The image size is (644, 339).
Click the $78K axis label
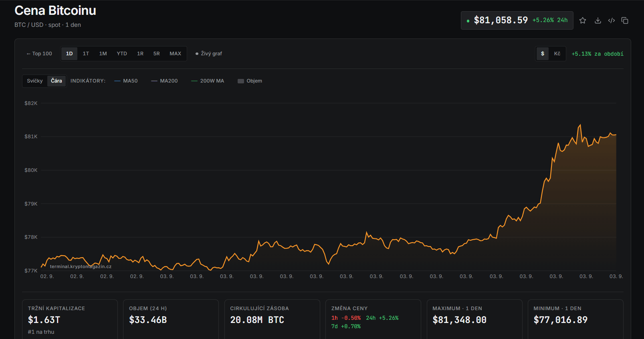[x=31, y=237]
